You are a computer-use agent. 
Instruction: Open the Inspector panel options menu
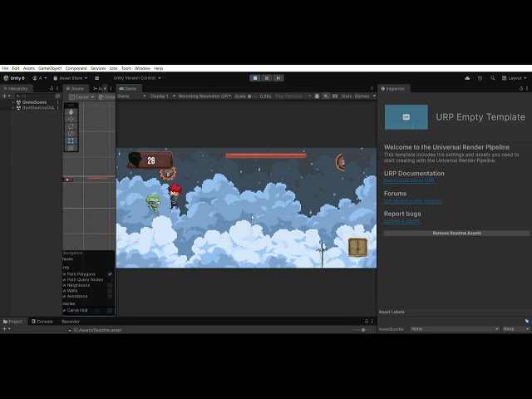pos(527,89)
